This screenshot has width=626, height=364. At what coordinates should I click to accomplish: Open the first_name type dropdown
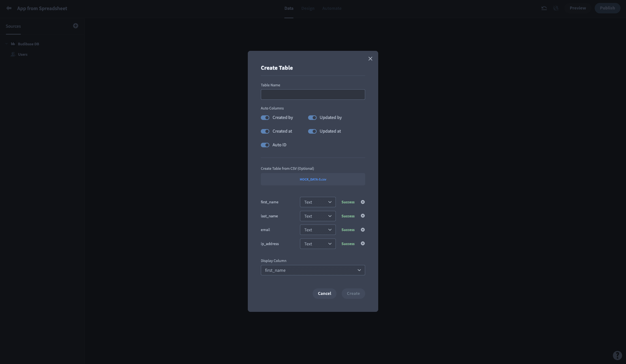click(x=318, y=202)
